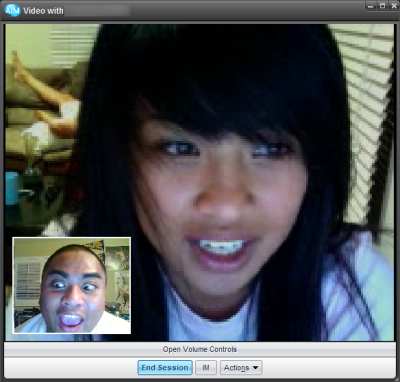The image size is (400, 382).
Task: Click the white border of self-preview
Action: (x=72, y=238)
